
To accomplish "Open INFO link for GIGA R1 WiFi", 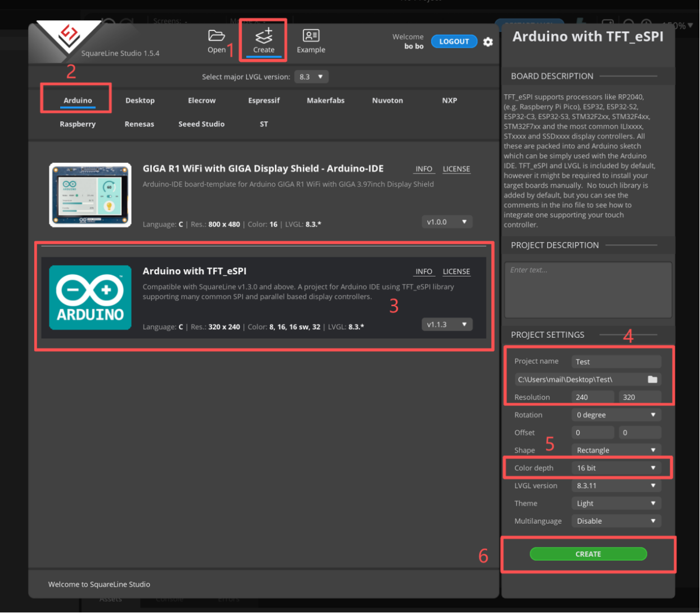I will [x=424, y=169].
